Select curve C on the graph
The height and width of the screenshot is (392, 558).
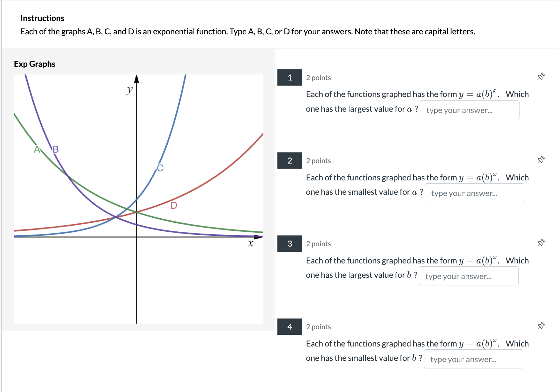coord(160,168)
